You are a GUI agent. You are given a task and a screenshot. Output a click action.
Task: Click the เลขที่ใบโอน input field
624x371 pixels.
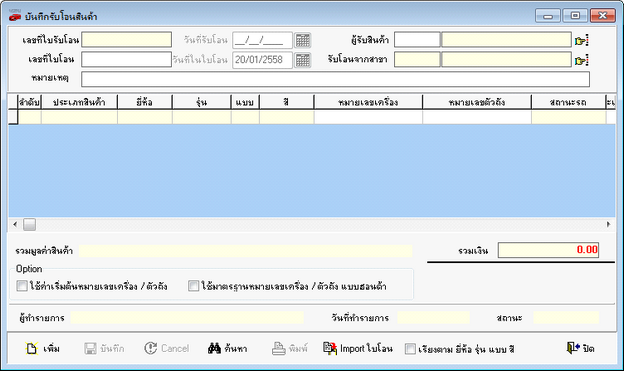127,59
